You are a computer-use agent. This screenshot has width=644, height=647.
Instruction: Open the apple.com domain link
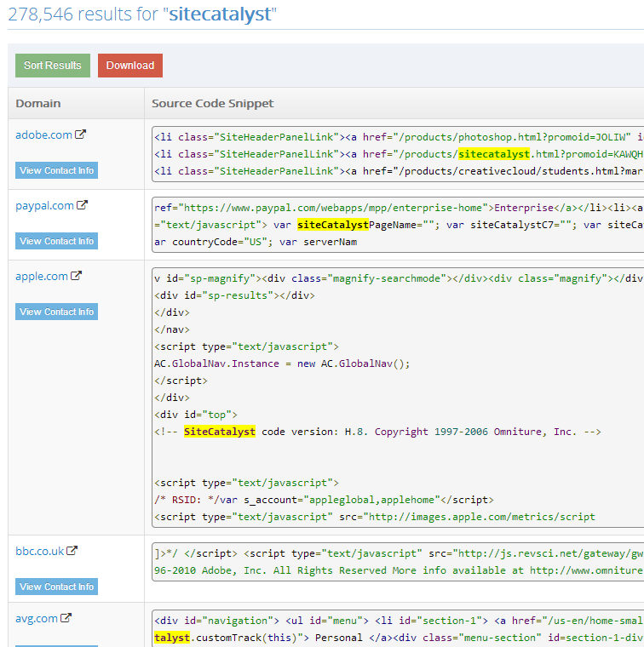coord(42,276)
